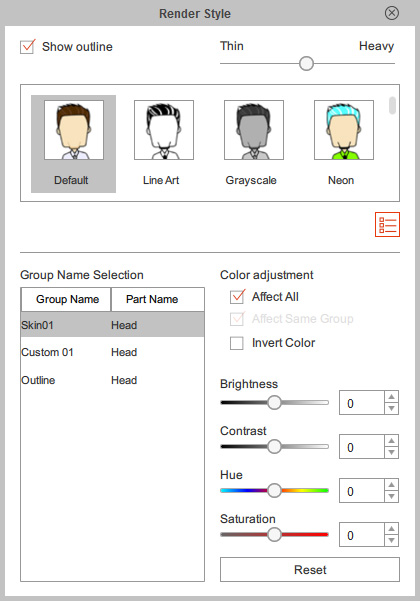Focus the Saturation value field
420x601 pixels.
[362, 535]
